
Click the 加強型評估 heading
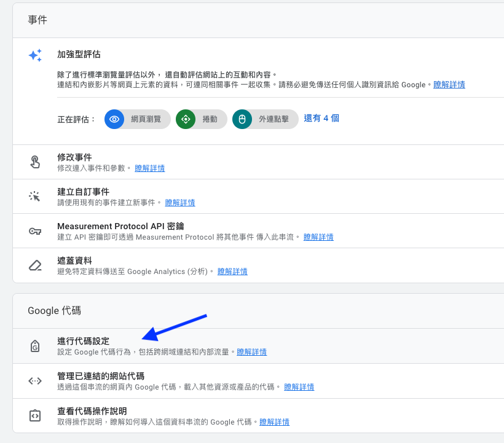coord(79,54)
